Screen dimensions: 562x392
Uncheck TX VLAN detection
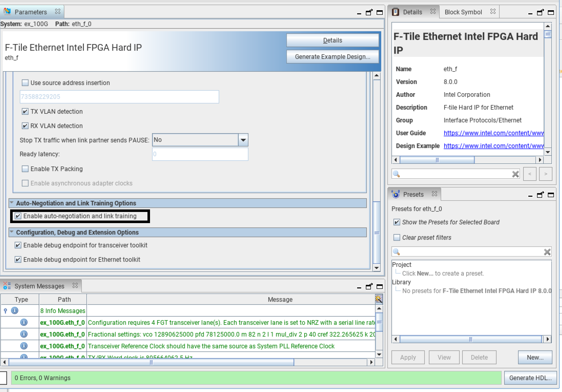click(25, 111)
